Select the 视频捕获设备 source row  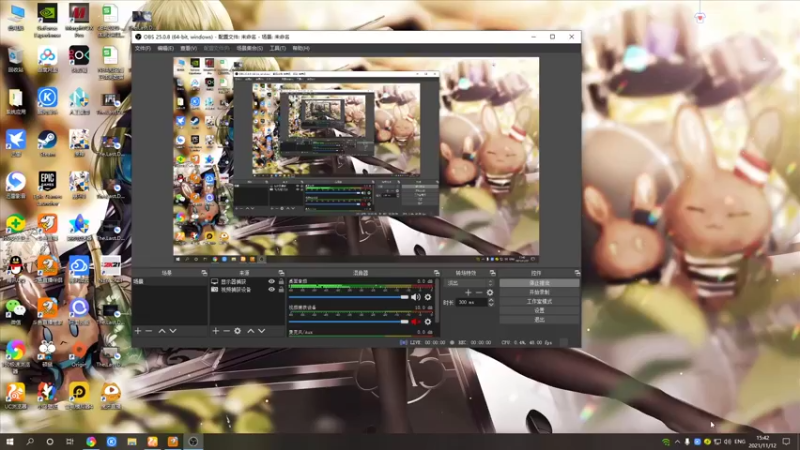pyautogui.click(x=247, y=289)
